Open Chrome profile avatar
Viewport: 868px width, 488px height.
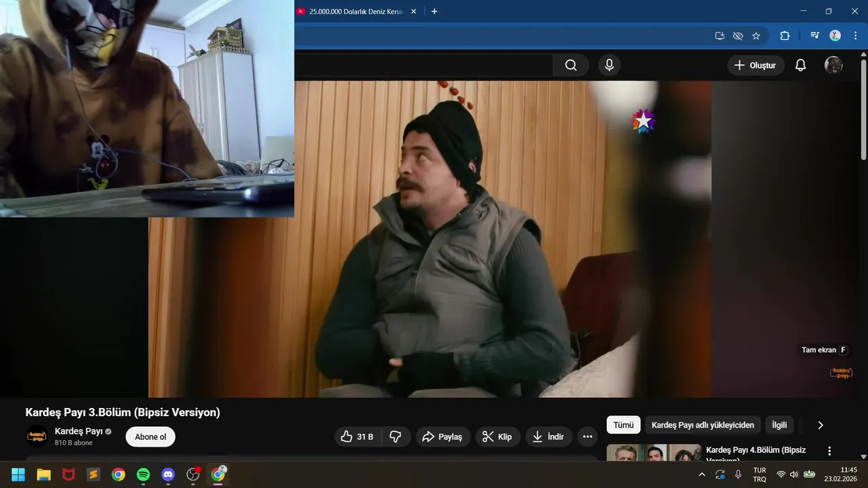coord(835,35)
